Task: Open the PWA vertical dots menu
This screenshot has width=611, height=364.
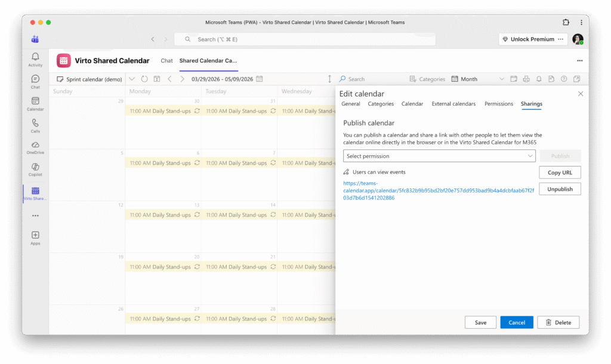Action: point(581,22)
